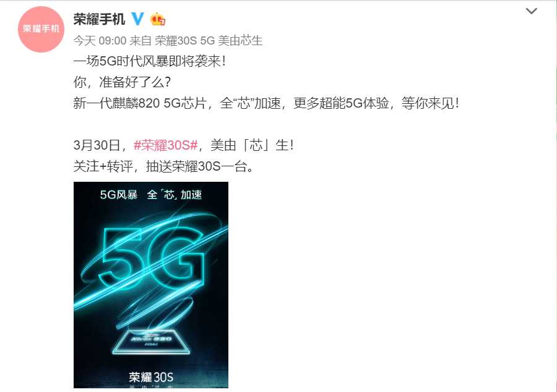This screenshot has height=392, width=557.
Task: Click the 美由「芯」生 slogan text
Action: point(253,145)
